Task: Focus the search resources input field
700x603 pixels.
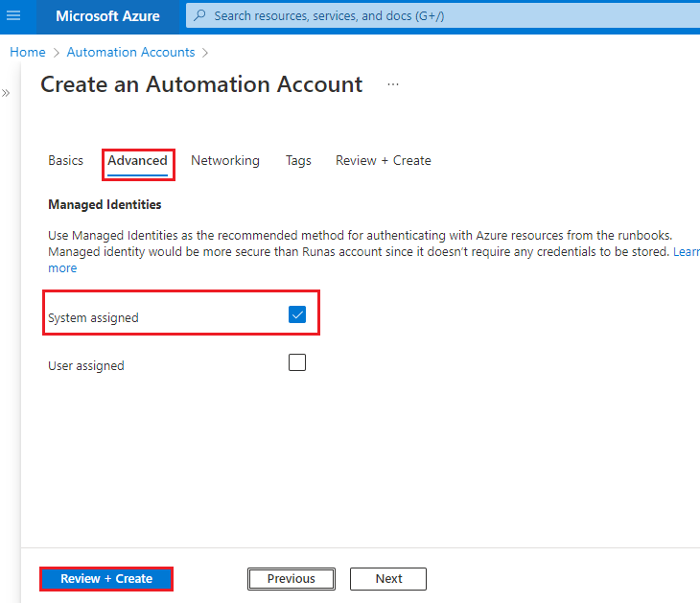Action: tap(432, 16)
